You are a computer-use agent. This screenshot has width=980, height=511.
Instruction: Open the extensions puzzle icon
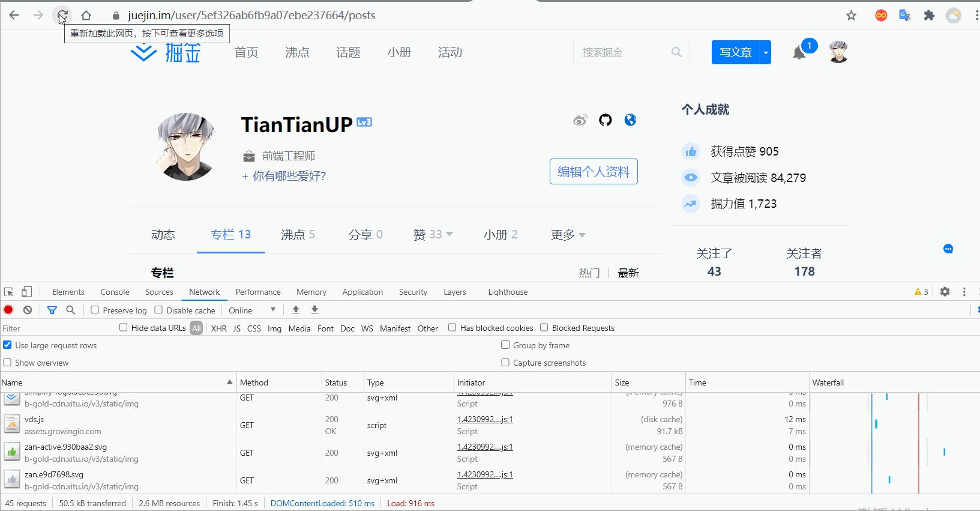(929, 16)
